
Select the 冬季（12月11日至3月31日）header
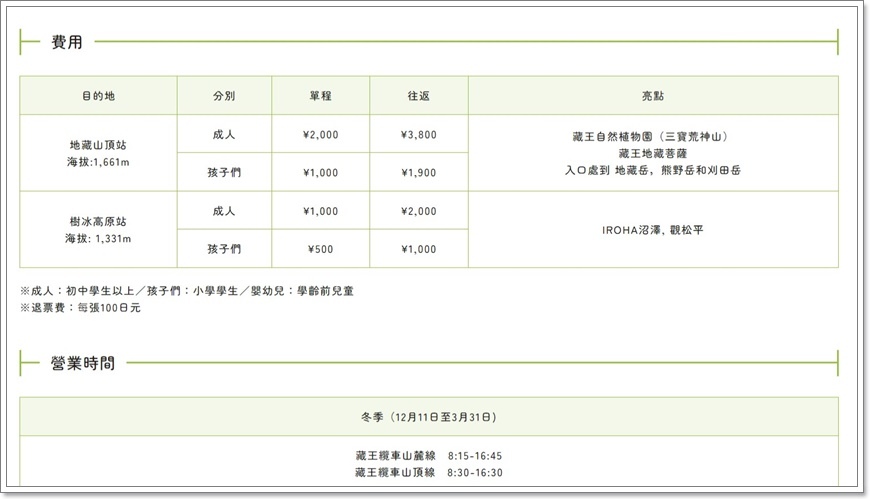coord(429,417)
